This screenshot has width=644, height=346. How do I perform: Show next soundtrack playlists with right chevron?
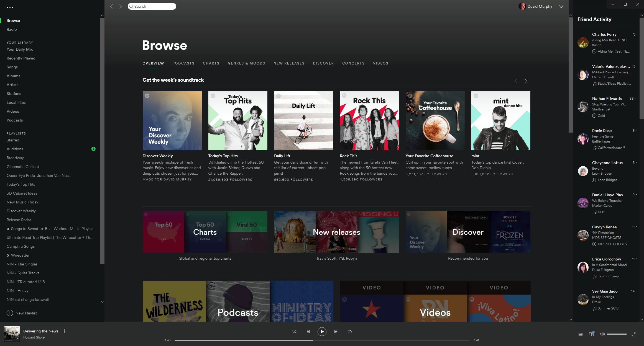(526, 81)
